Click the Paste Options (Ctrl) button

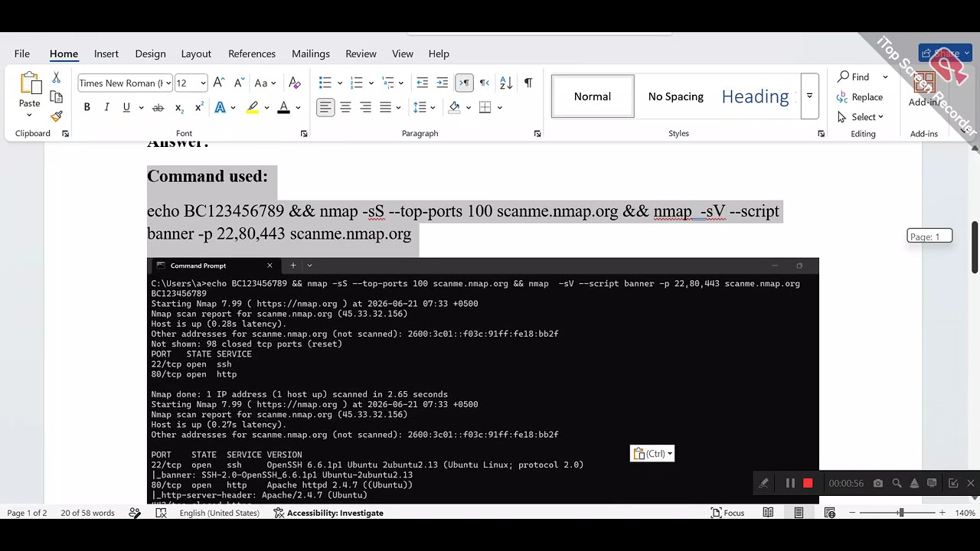click(x=652, y=454)
